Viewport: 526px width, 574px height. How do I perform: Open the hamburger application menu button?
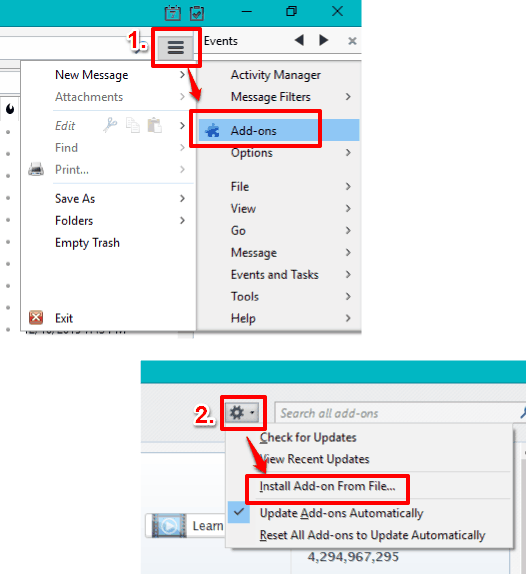(x=176, y=48)
